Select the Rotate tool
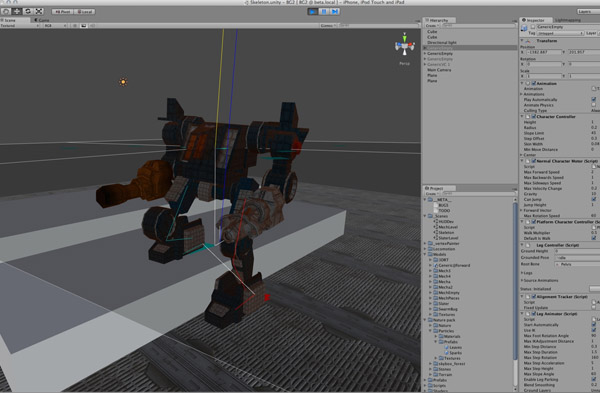Viewport: 600px width, 393px height. 28,11
